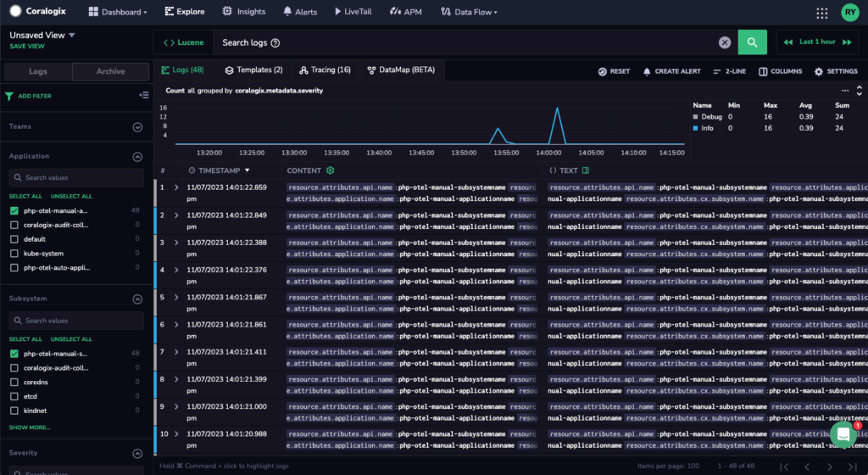This screenshot has width=868, height=475.
Task: Switch query syntax with Lucene button
Action: pos(183,42)
